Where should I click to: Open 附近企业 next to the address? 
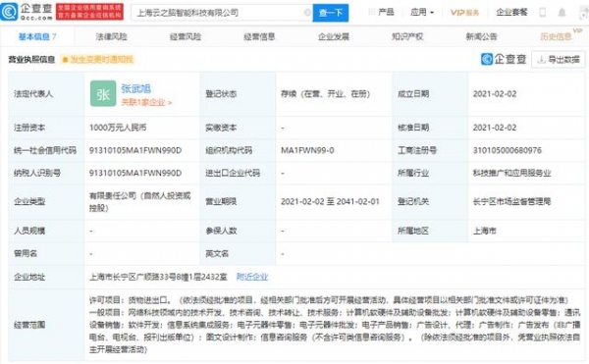(x=252, y=277)
